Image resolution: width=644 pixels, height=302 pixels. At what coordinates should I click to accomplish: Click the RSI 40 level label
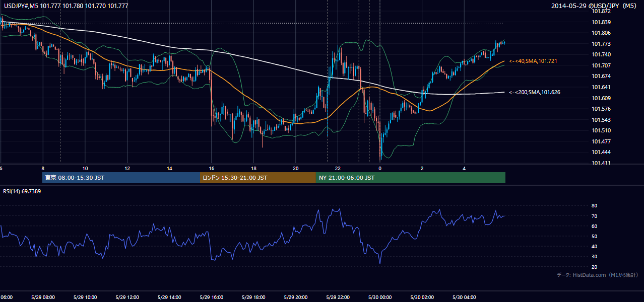594,246
